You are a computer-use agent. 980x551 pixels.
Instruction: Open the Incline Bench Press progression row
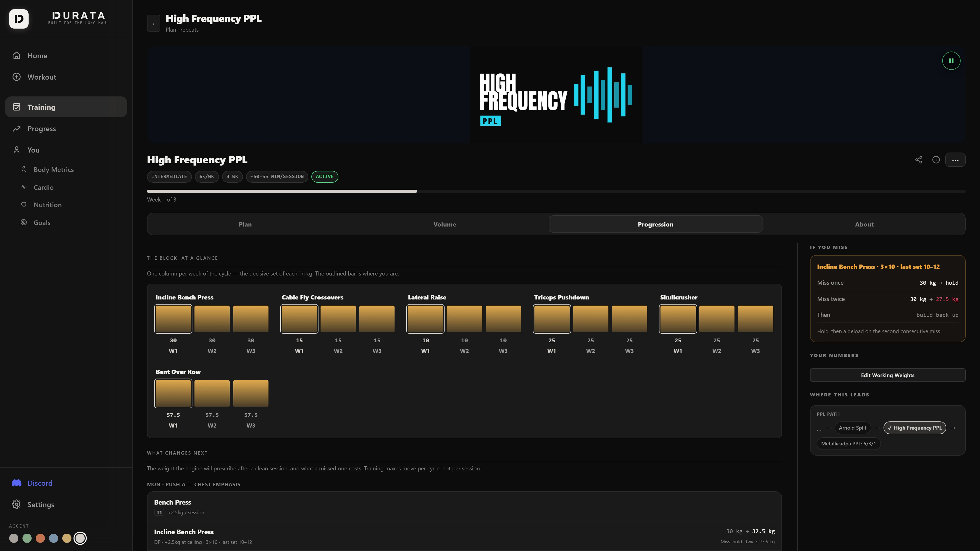tap(464, 536)
